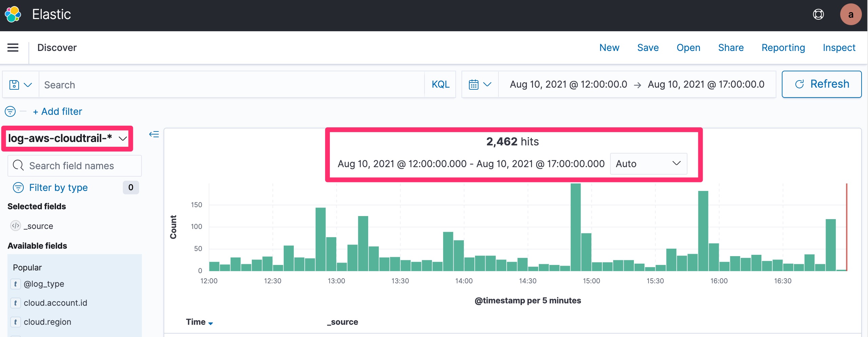Click the _source column header
868x337 pixels.
click(342, 322)
